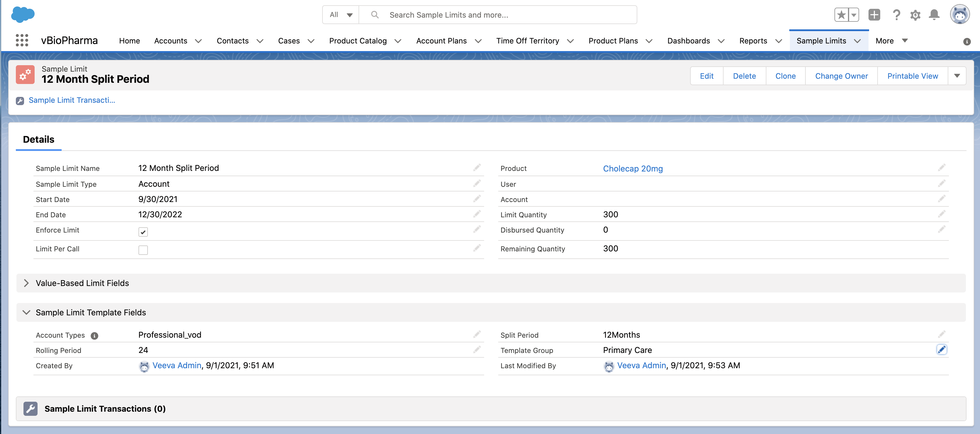980x434 pixels.
Task: Click the Clone button
Action: [x=785, y=76]
